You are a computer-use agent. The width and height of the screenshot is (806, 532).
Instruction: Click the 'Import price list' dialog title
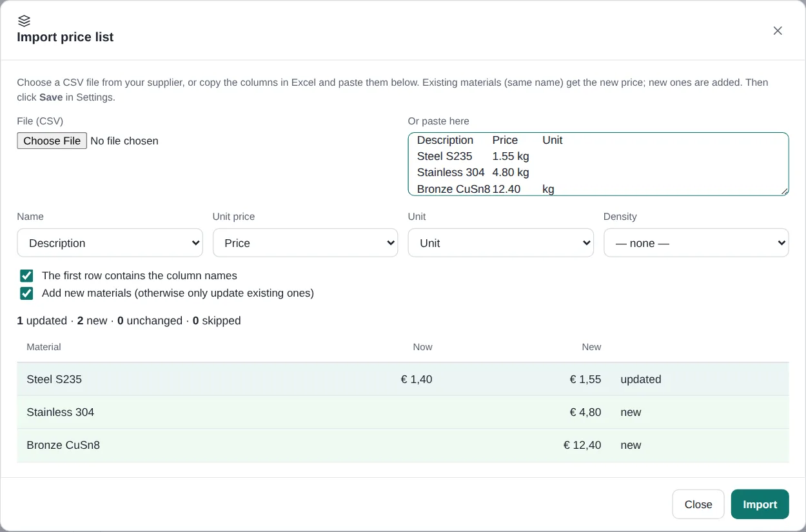[65, 37]
